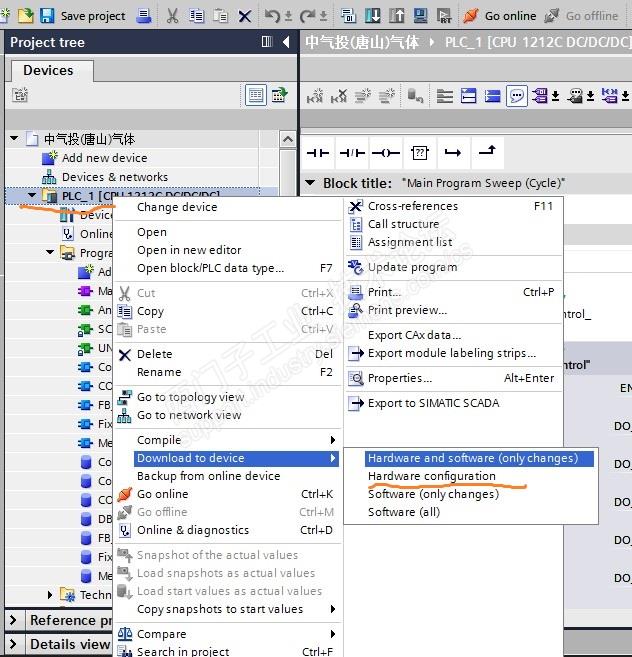This screenshot has width=632, height=657.
Task: Open Properties... from context menu
Action: (x=399, y=378)
